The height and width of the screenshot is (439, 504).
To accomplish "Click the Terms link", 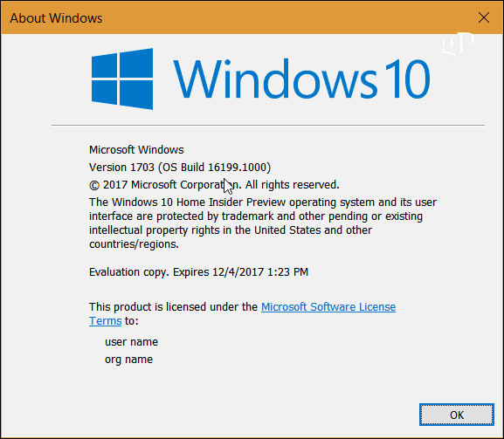I will [x=105, y=321].
